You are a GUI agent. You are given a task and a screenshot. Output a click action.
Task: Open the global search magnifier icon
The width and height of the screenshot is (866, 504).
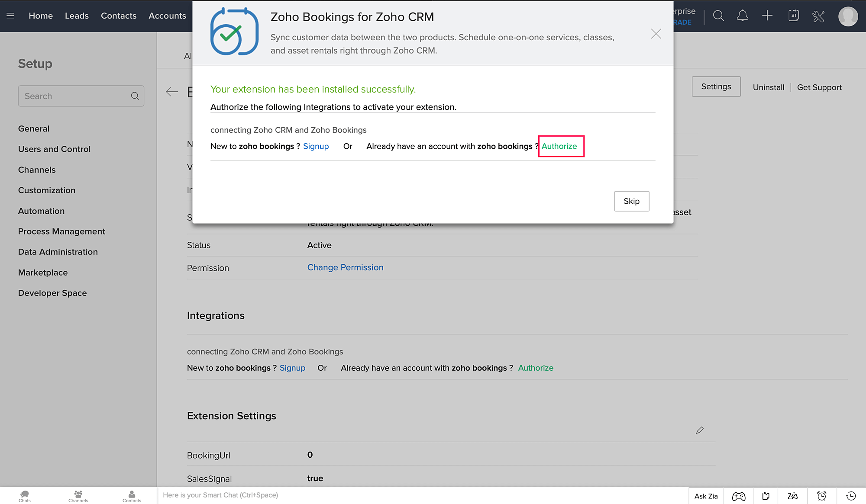(x=718, y=16)
